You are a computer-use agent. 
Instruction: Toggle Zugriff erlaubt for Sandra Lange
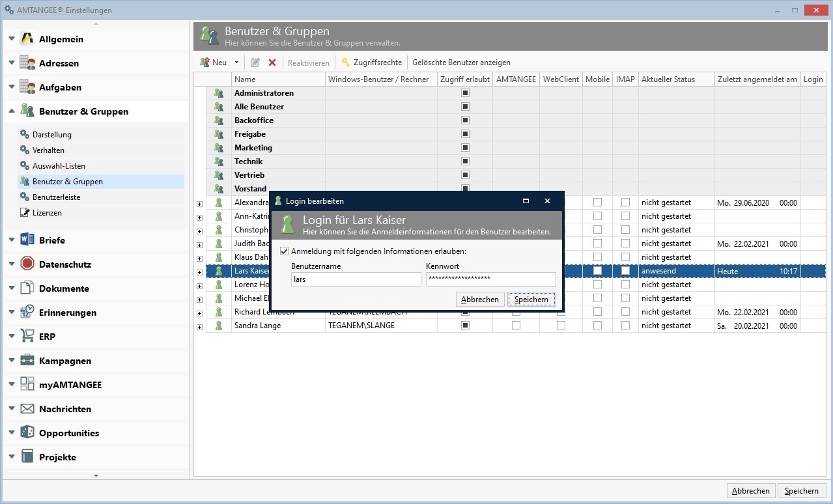pos(465,326)
